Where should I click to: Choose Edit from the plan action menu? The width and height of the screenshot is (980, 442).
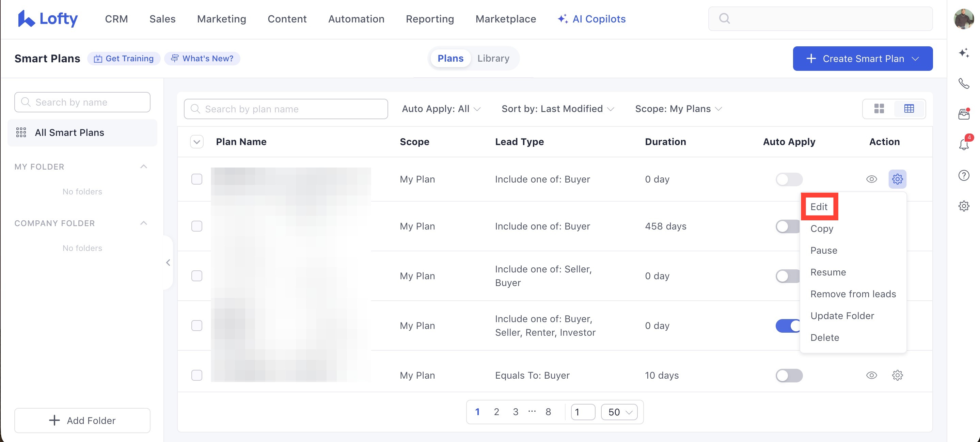click(819, 207)
